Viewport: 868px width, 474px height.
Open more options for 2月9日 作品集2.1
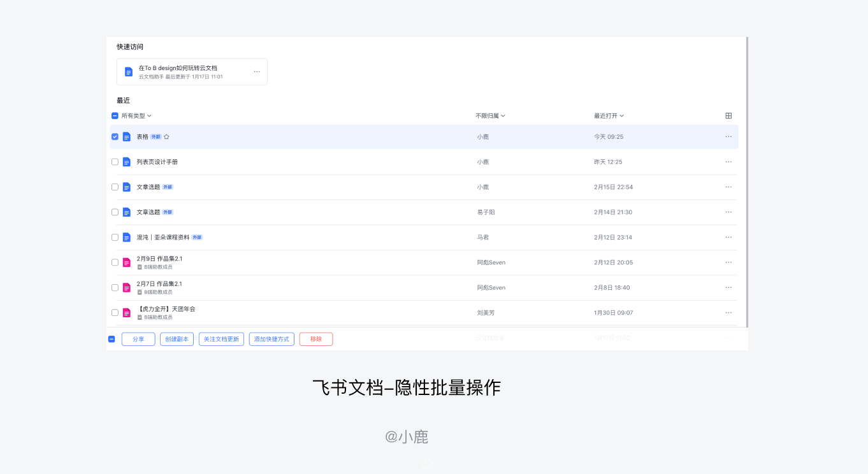point(728,262)
